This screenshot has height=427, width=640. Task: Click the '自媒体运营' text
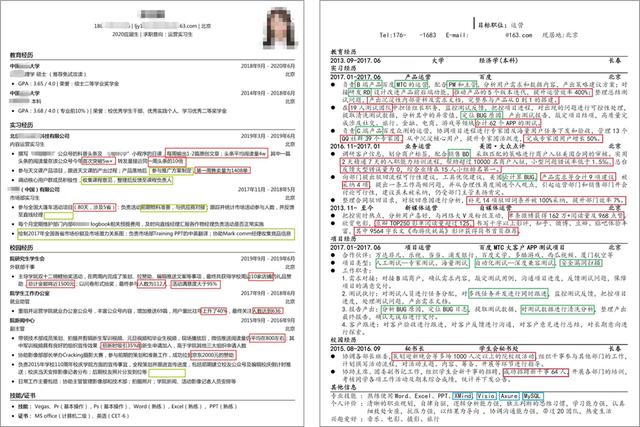tap(495, 208)
